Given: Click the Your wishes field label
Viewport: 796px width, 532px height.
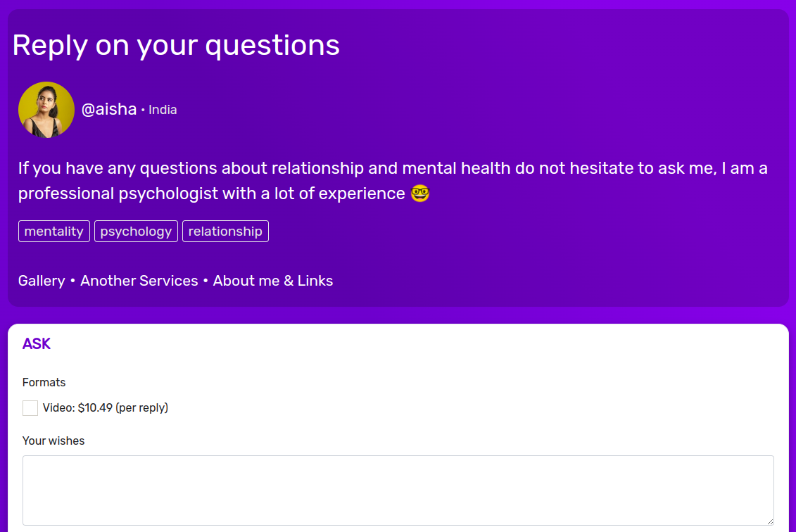Looking at the screenshot, I should (x=53, y=441).
